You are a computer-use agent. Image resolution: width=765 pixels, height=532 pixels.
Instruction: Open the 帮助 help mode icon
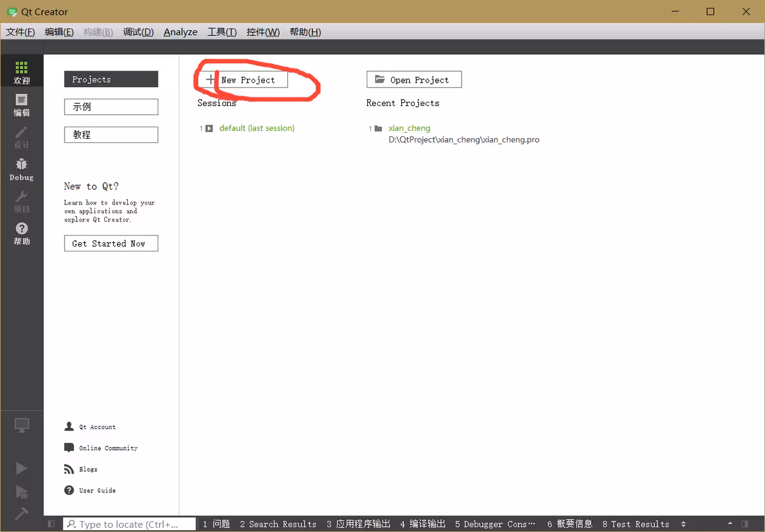click(x=21, y=233)
